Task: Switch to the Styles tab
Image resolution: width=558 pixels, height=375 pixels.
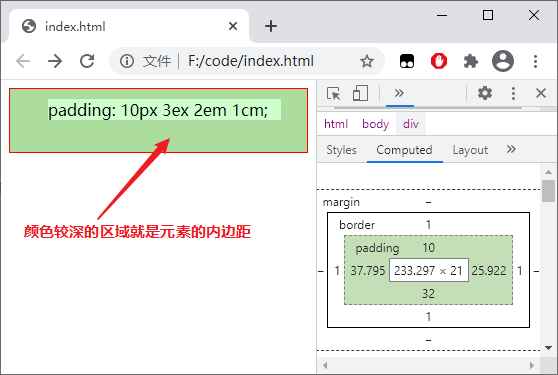Action: (x=341, y=150)
